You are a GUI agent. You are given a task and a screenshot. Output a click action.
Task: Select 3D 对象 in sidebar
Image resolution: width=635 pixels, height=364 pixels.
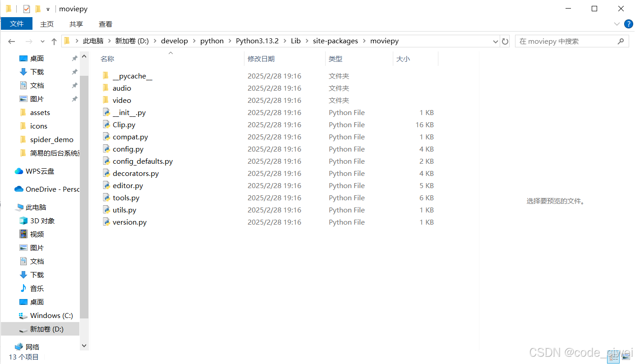coord(37,221)
